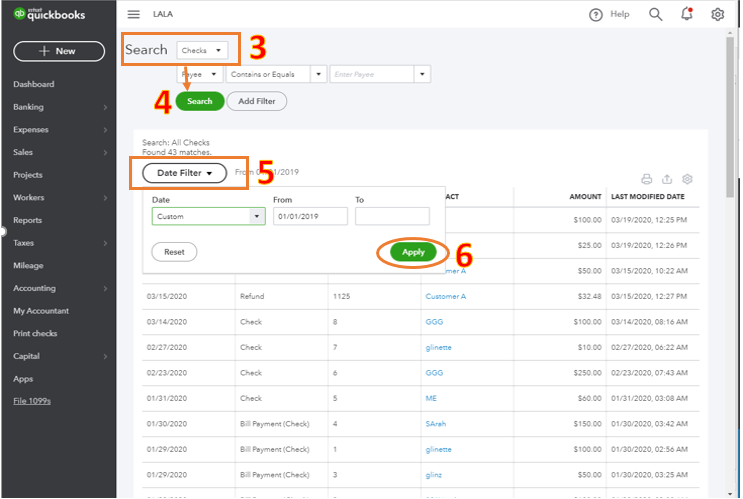
Task: Open glinette link on check 7
Action: tap(438, 348)
